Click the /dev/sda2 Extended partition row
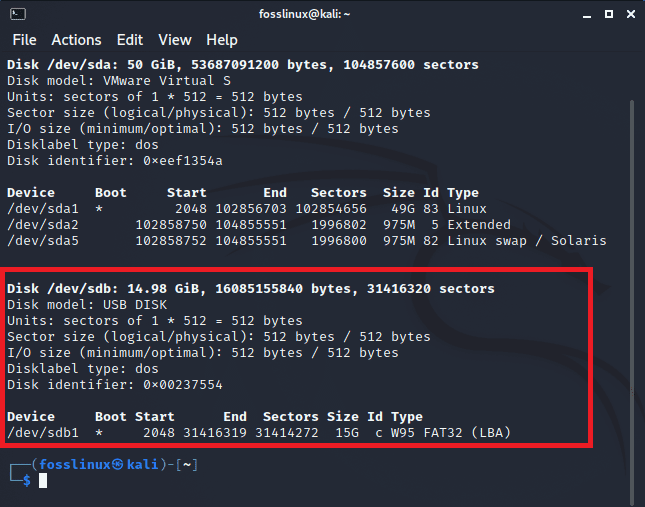Screen dimensions: 645x507 (259, 225)
